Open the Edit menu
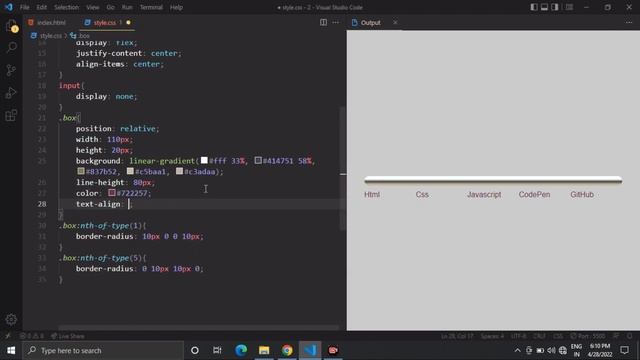640x360 pixels. (42, 7)
